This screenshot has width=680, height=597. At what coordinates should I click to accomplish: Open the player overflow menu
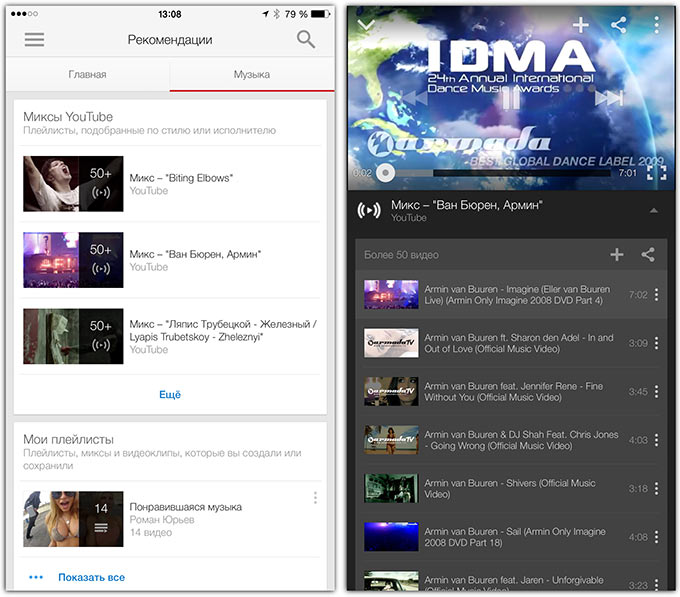tap(657, 25)
